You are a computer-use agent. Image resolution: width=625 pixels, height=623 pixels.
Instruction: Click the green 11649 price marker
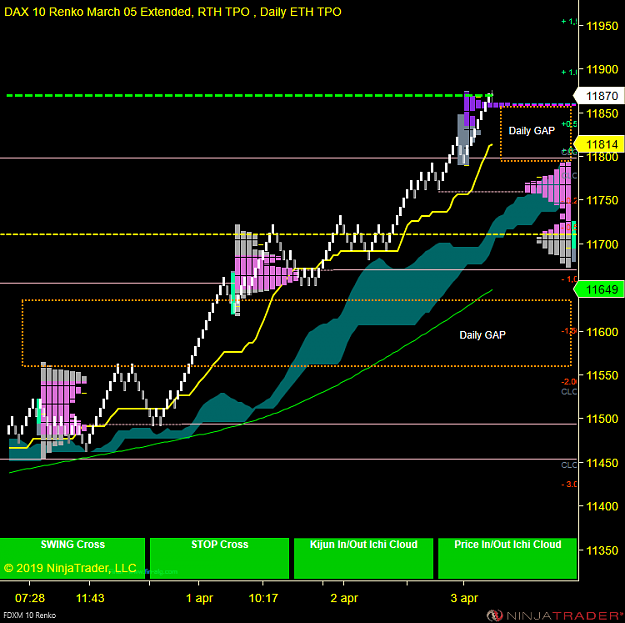tap(599, 289)
